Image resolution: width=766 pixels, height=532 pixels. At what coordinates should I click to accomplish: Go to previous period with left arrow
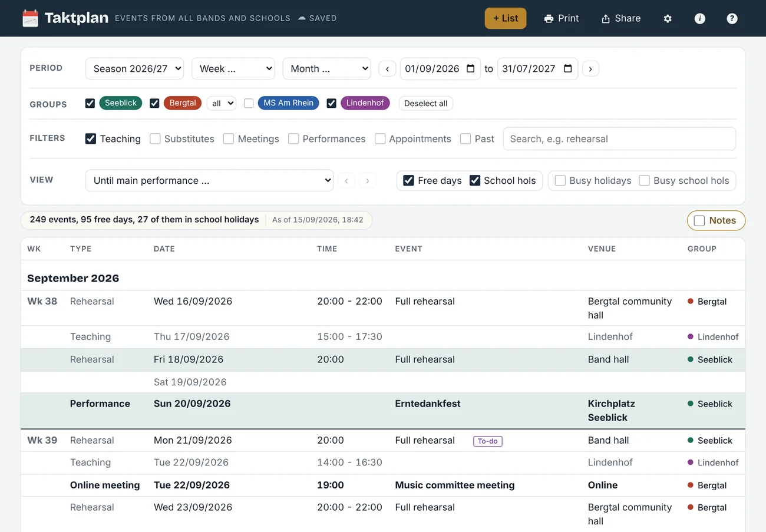point(387,69)
